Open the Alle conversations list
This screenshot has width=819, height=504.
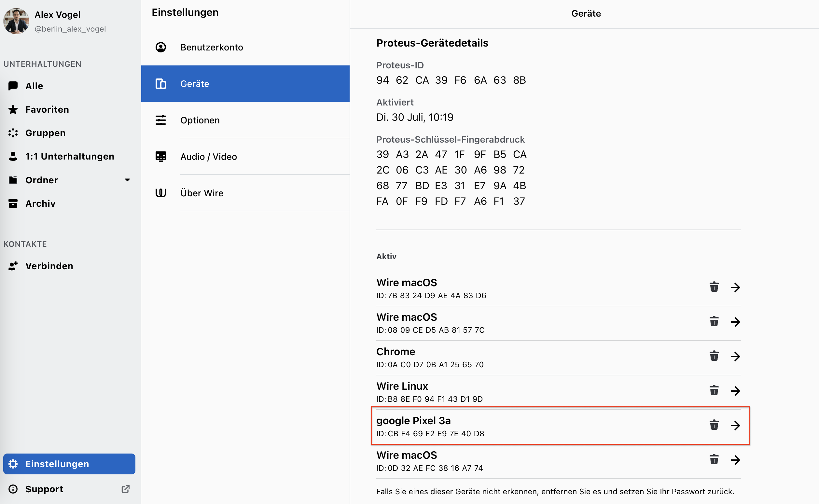69,86
